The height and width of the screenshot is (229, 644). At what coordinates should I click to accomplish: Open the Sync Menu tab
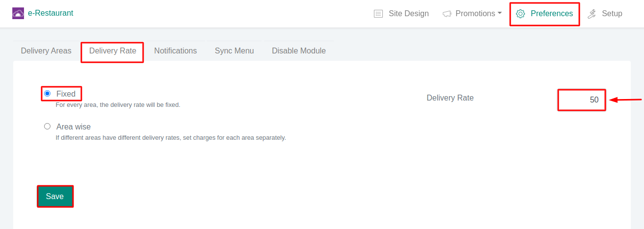[234, 51]
